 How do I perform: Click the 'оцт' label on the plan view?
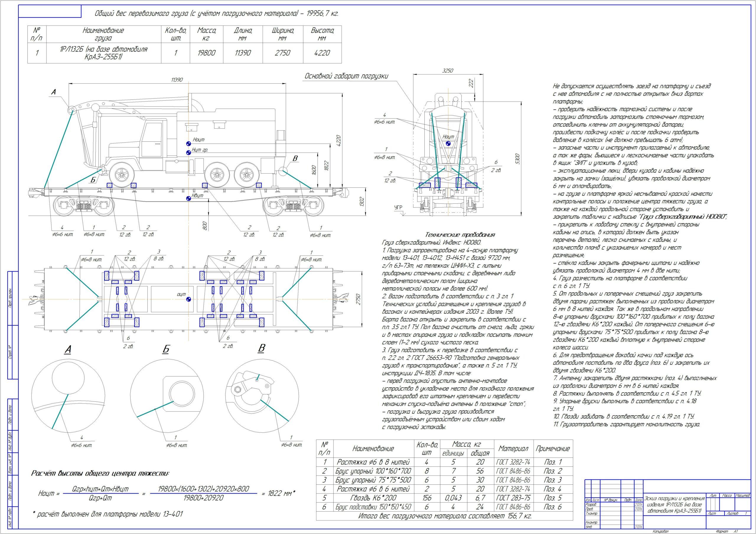181,294
